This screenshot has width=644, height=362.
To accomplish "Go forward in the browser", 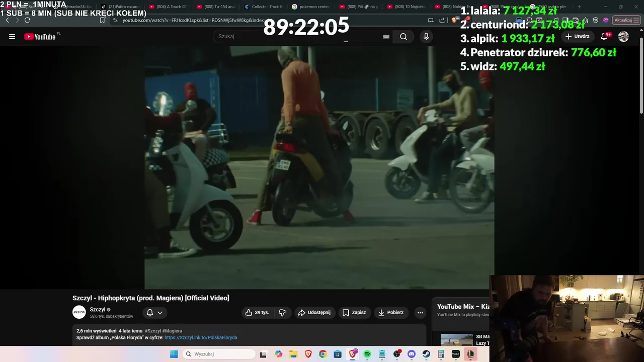I will tap(17, 20).
